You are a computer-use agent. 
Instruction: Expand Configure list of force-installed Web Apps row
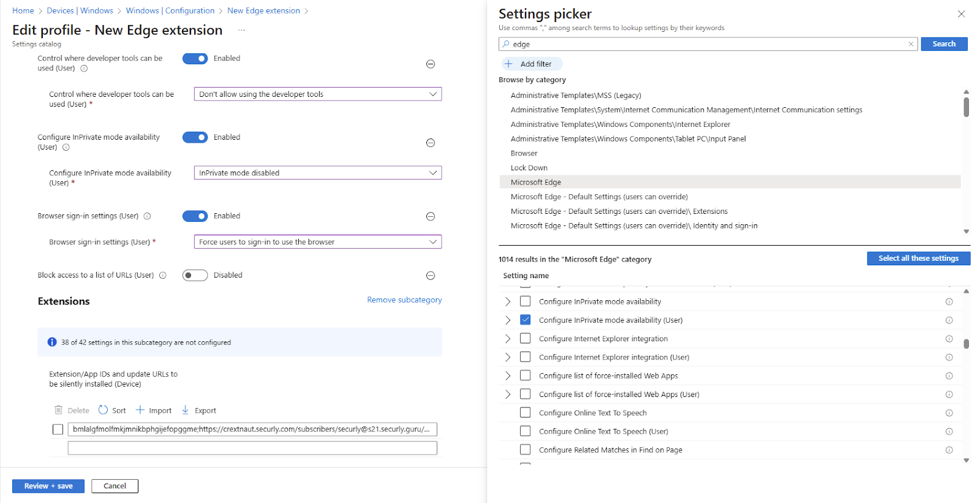pyautogui.click(x=508, y=376)
